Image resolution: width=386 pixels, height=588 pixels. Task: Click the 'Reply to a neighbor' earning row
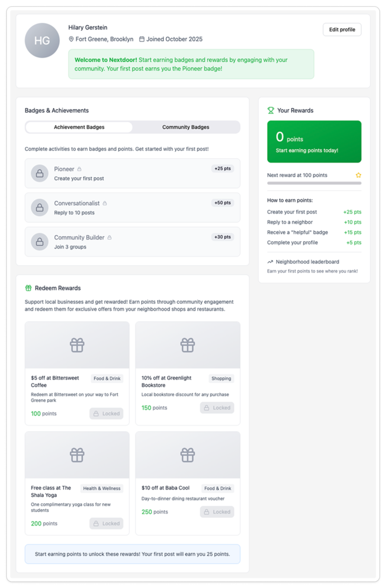(x=314, y=222)
